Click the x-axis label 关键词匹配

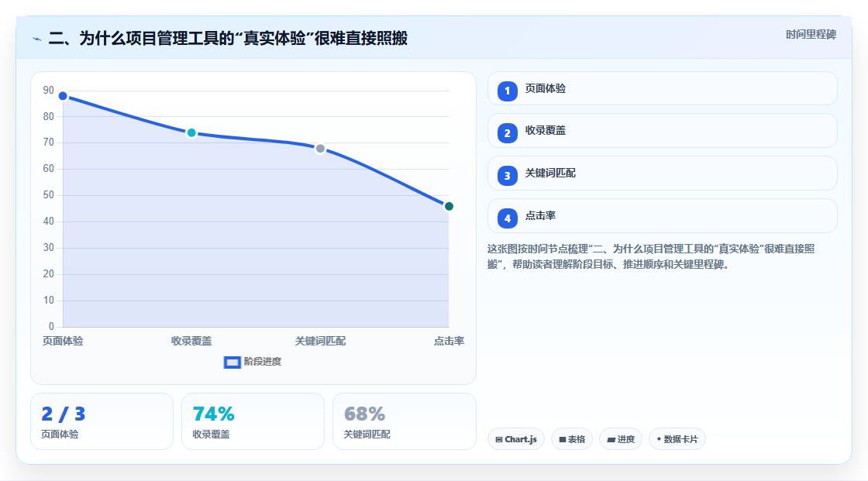point(320,341)
